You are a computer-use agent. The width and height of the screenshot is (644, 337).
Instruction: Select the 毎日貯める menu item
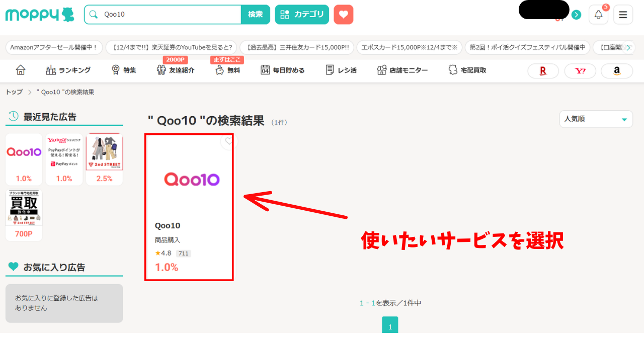click(282, 70)
